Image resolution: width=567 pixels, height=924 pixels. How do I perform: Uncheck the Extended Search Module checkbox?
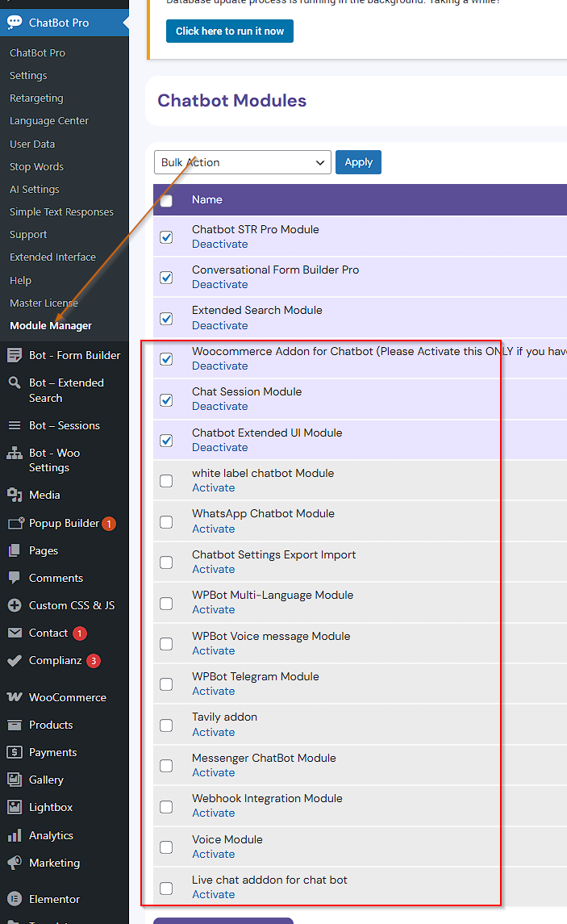[x=166, y=318]
